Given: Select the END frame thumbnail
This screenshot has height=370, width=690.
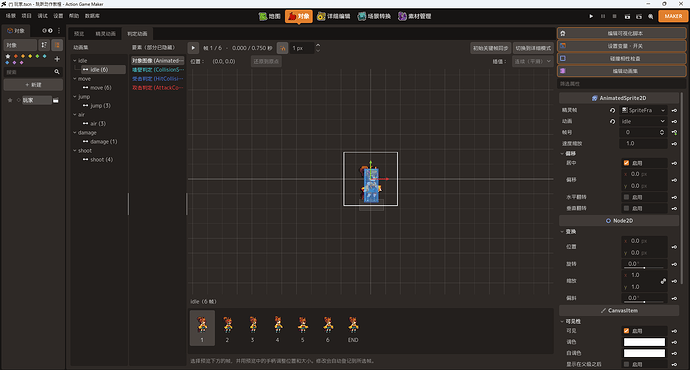Looking at the screenshot, I should pos(353,328).
